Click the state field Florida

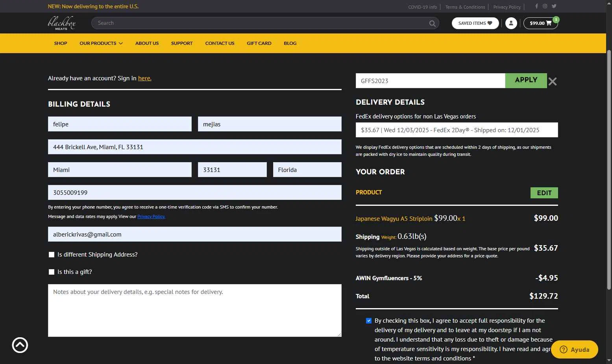click(307, 170)
